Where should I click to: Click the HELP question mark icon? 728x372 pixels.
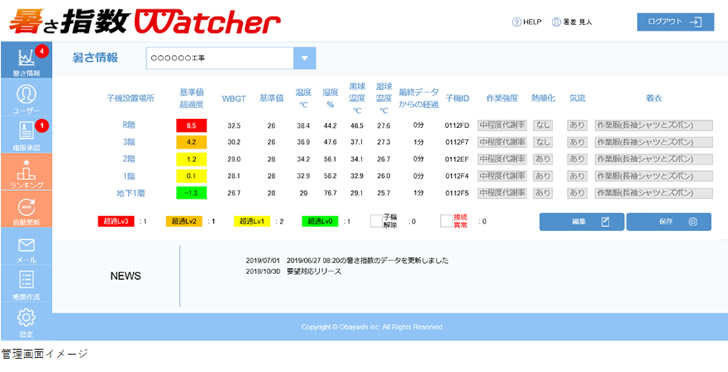point(516,22)
